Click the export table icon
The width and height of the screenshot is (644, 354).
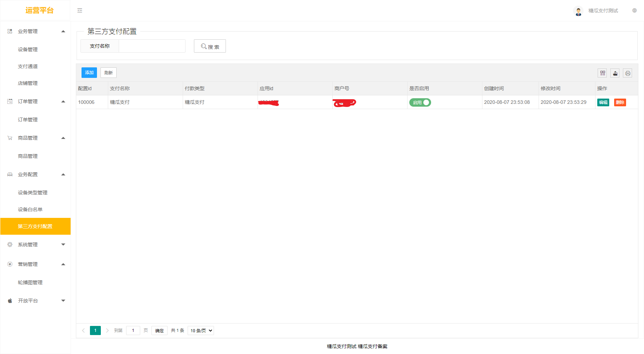coord(615,73)
